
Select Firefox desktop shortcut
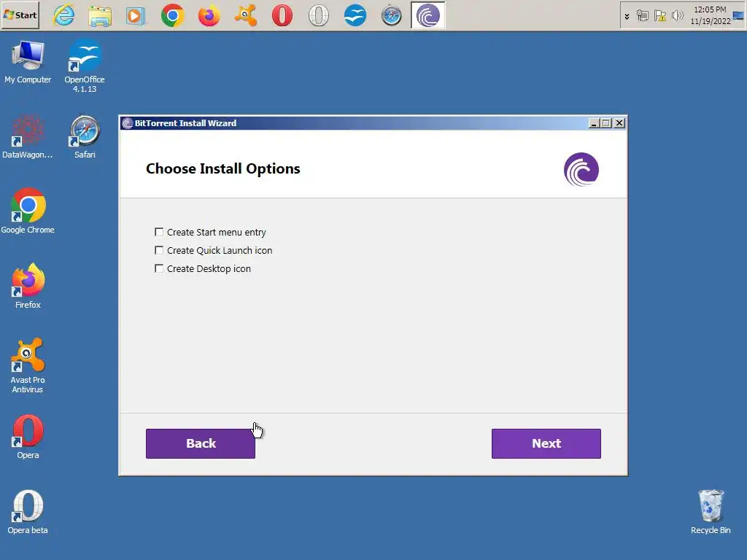[x=28, y=286]
